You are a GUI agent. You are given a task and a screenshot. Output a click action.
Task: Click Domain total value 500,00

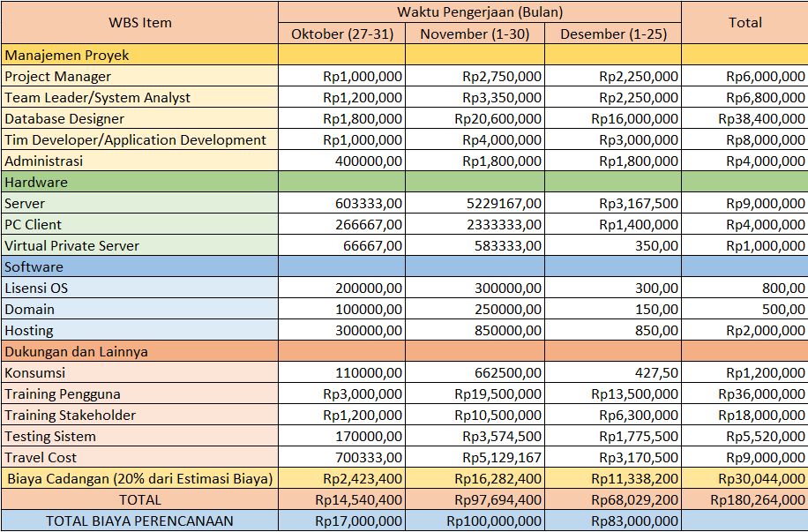pyautogui.click(x=744, y=308)
